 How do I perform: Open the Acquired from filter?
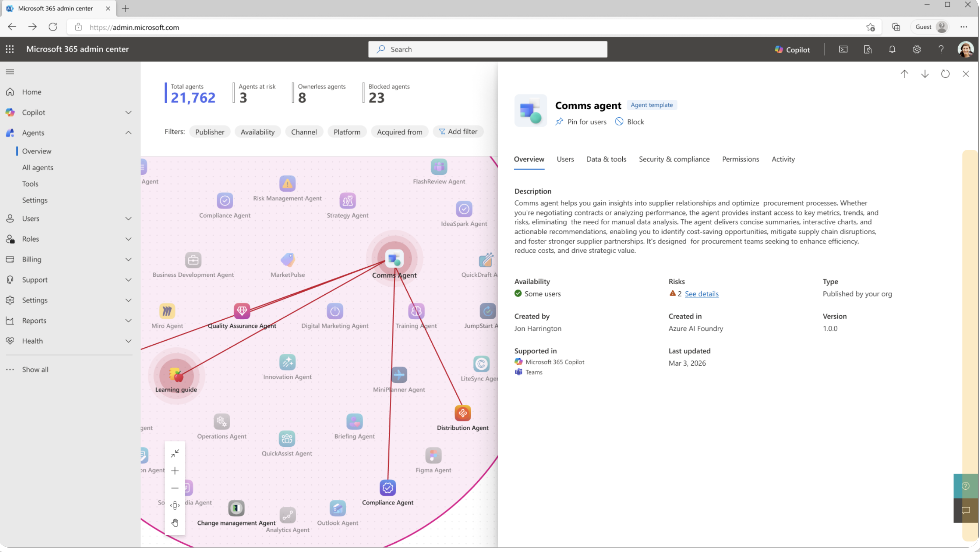(400, 132)
